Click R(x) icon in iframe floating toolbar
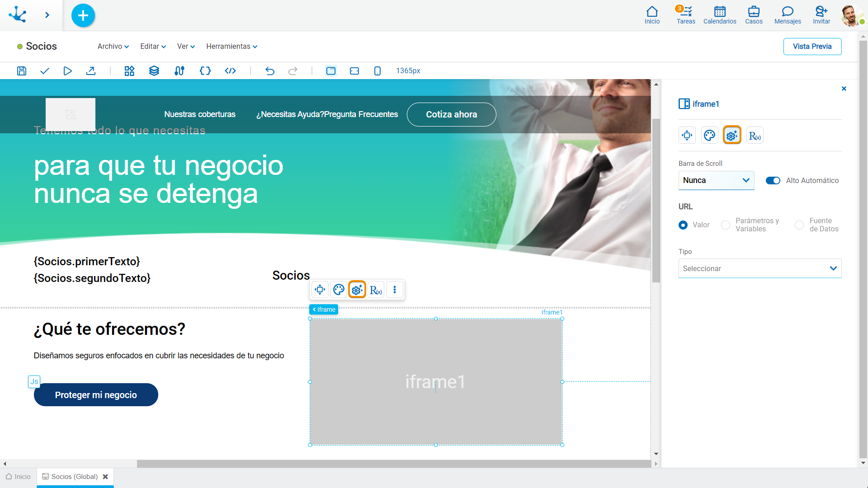This screenshot has height=488, width=868. pyautogui.click(x=376, y=290)
